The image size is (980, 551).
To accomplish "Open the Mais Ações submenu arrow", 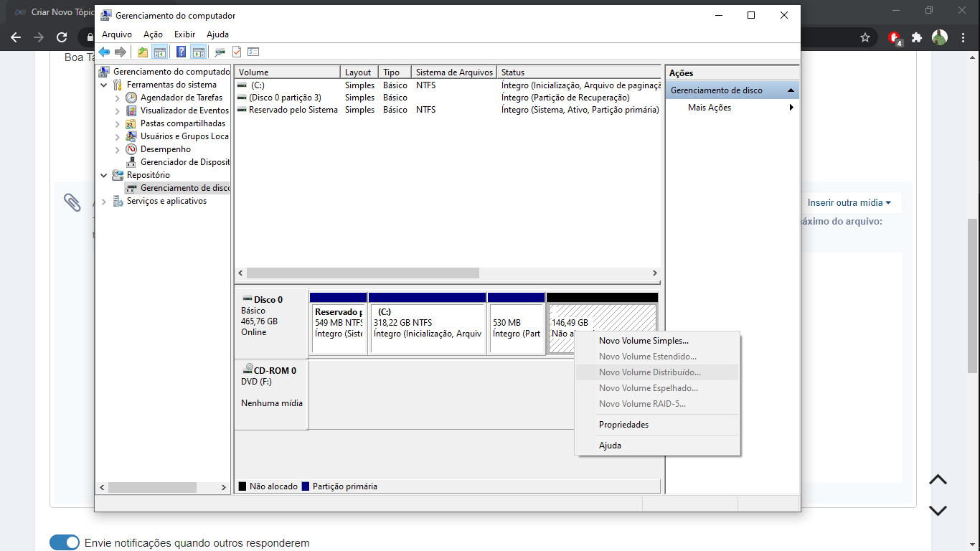I will coord(791,108).
